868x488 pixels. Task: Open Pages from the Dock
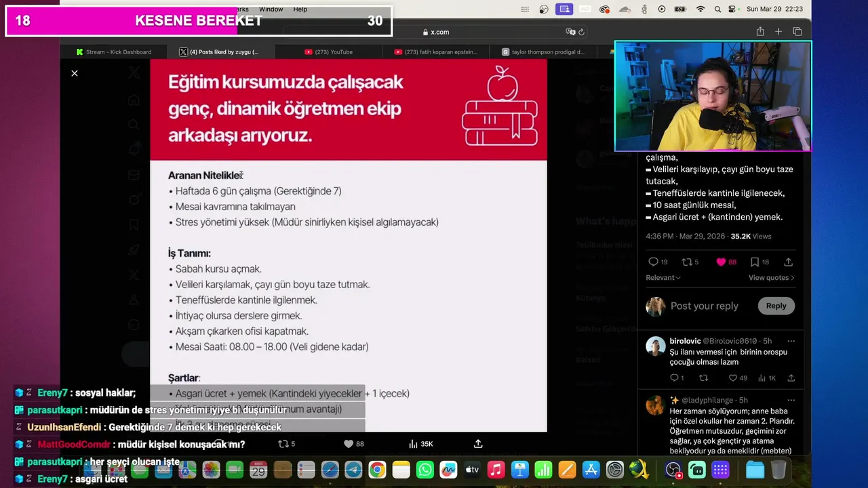[x=567, y=470]
